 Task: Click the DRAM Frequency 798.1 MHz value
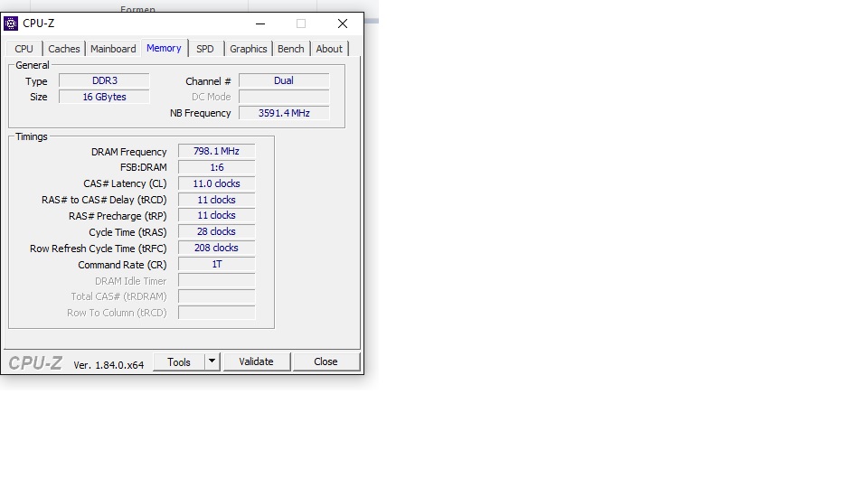216,151
